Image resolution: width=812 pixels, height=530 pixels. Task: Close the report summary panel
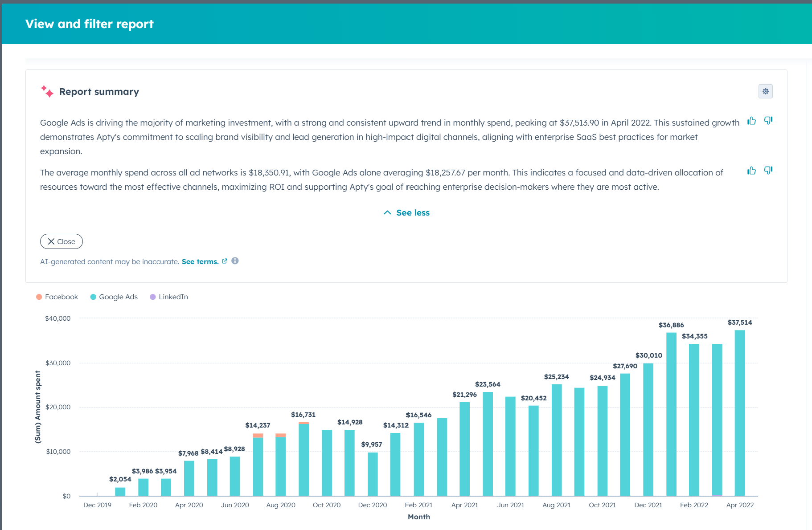tap(62, 241)
